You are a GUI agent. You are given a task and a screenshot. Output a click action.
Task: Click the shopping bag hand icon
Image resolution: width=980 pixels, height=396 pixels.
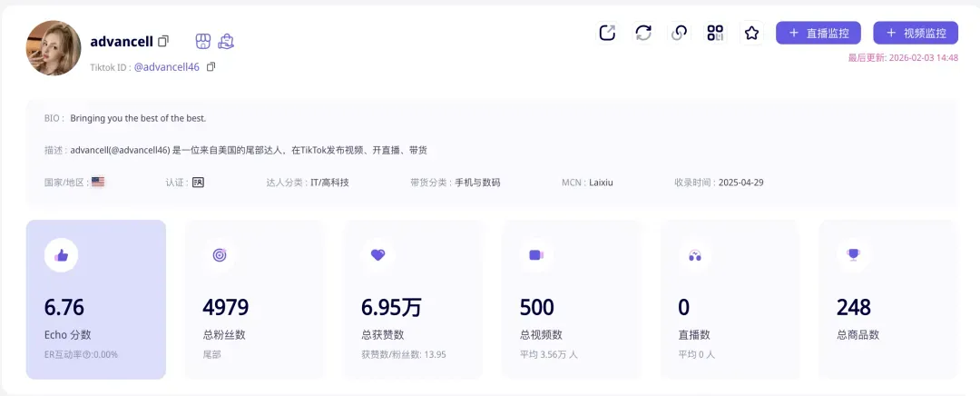[x=226, y=41]
